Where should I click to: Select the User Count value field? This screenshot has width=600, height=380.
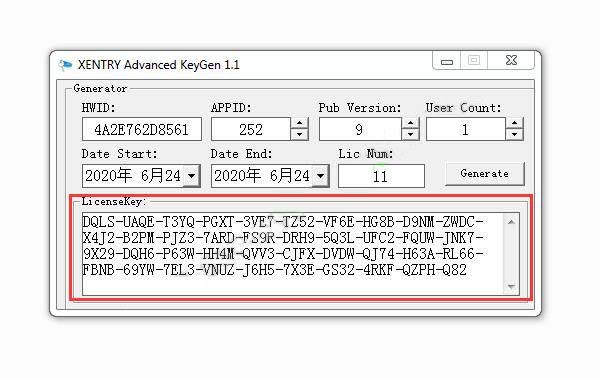coord(466,129)
